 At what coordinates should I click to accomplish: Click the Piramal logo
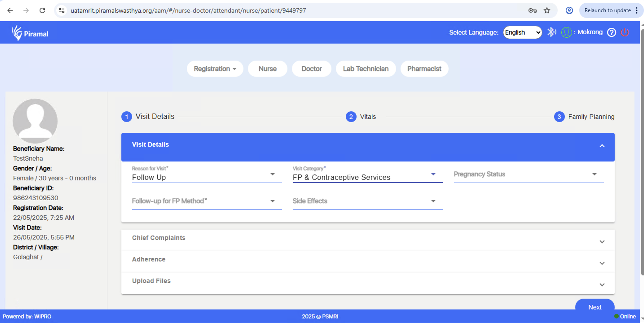[x=30, y=33]
